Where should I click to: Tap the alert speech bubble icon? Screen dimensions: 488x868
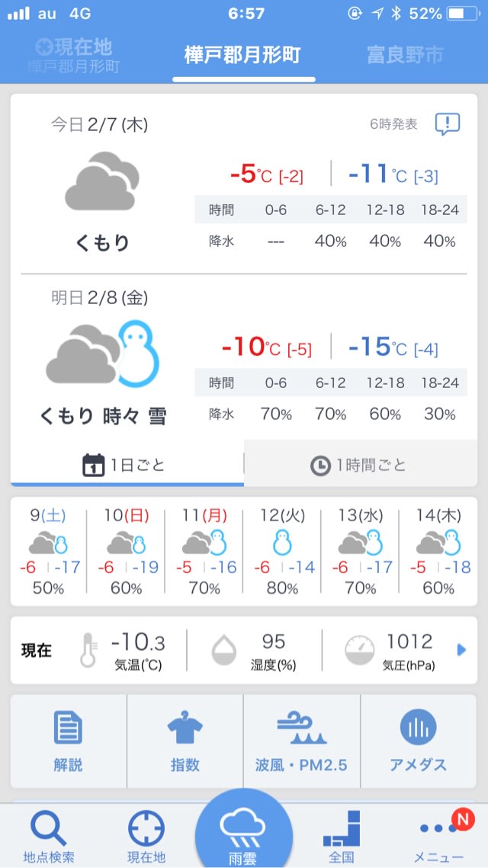click(447, 124)
